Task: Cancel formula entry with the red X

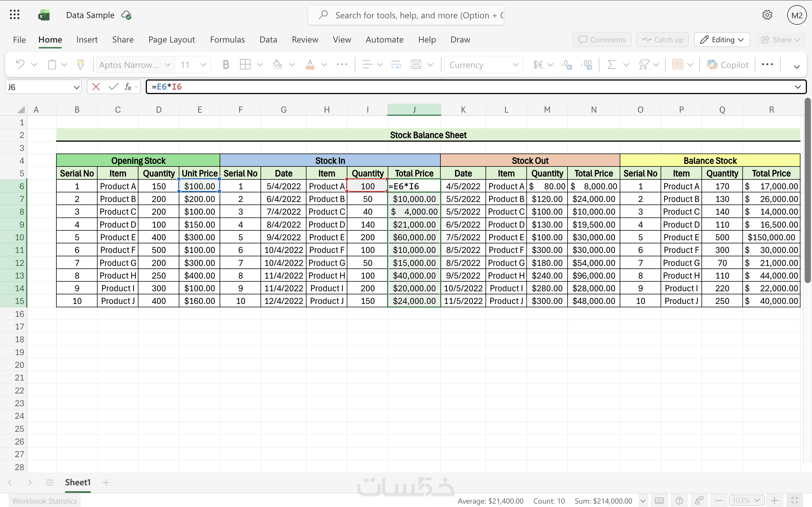Action: tap(96, 87)
